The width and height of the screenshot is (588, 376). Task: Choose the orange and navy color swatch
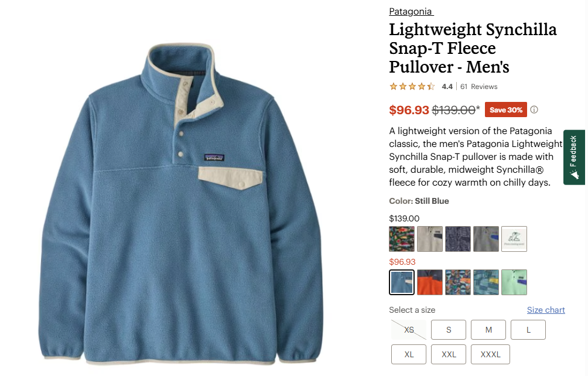point(430,282)
